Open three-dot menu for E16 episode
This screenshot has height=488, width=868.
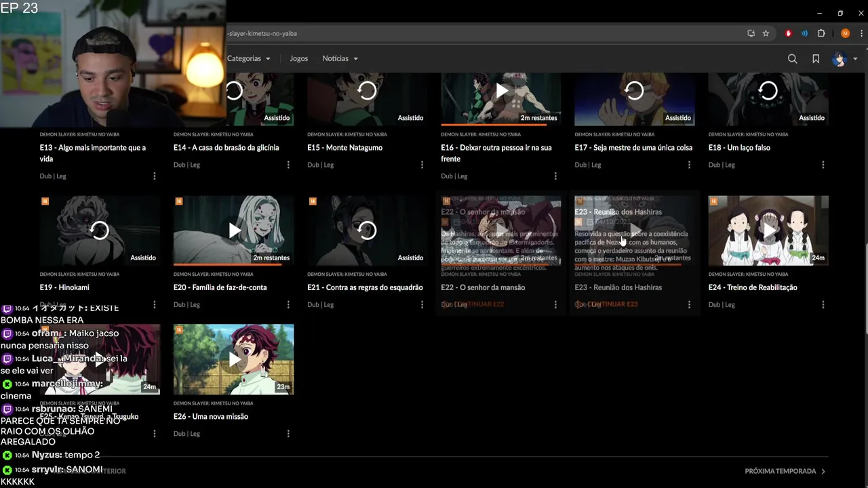pyautogui.click(x=555, y=176)
